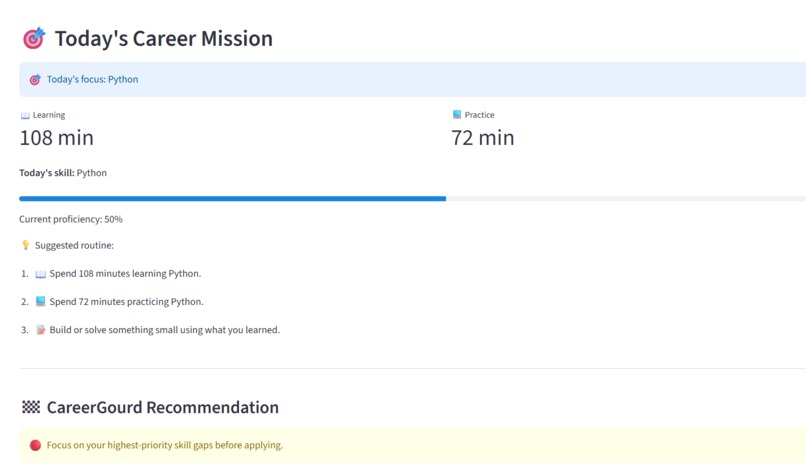Viewport: 806px width, 473px height.
Task: Click the memo icon in step 3 of routine
Action: click(41, 330)
